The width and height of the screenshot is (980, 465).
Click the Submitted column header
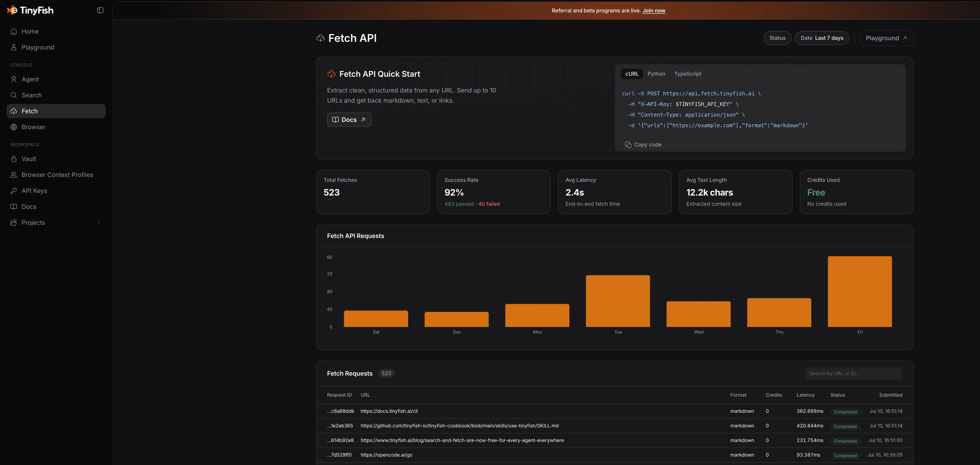coord(891,395)
